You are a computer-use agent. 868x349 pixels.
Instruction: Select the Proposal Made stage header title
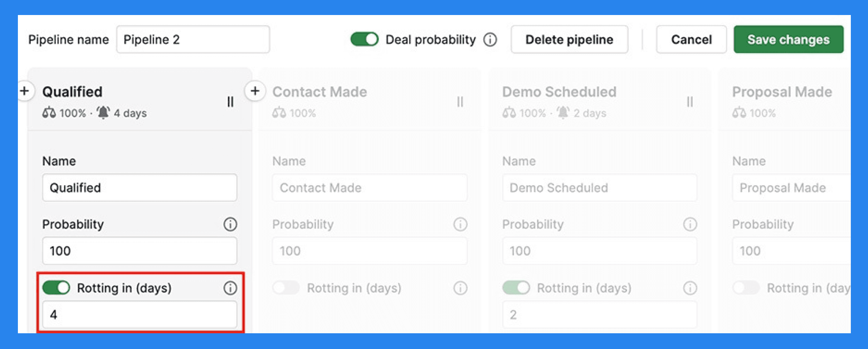782,92
